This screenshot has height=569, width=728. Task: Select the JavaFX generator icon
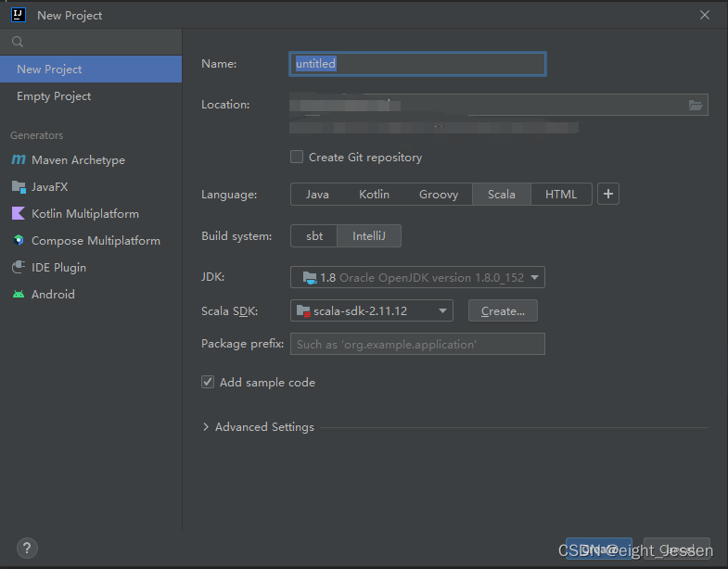(x=19, y=187)
